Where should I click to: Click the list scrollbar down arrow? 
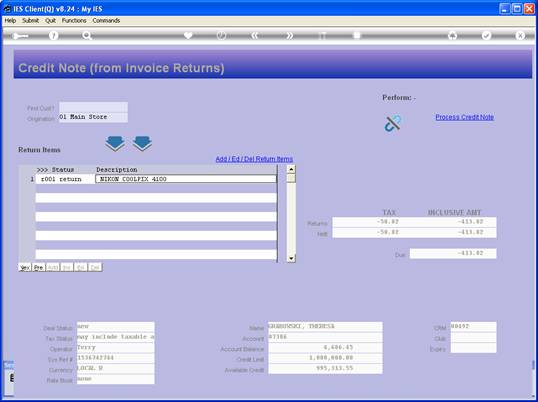click(291, 258)
